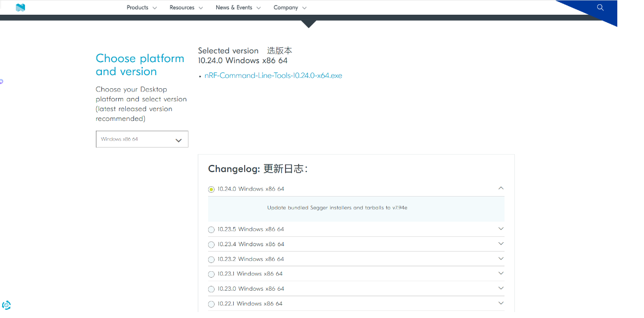Expand the 10.22.1 changelog chevron
The height and width of the screenshot is (318, 644).
(x=501, y=303)
